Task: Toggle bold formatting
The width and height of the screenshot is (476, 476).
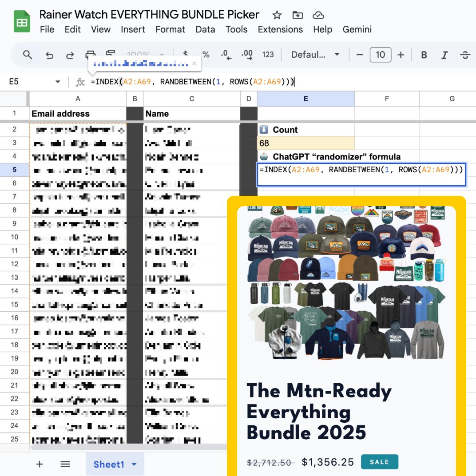Action: pos(424,55)
